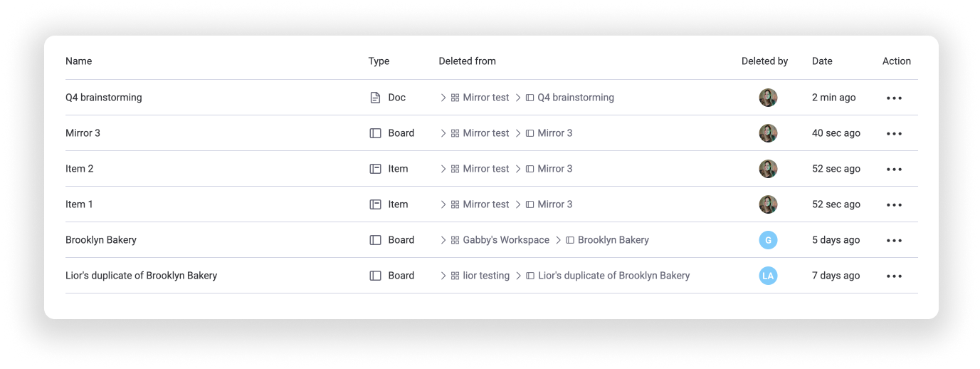The image size is (980, 369).
Task: Click the Doc type icon for Q4 brainstorming
Action: click(x=375, y=98)
